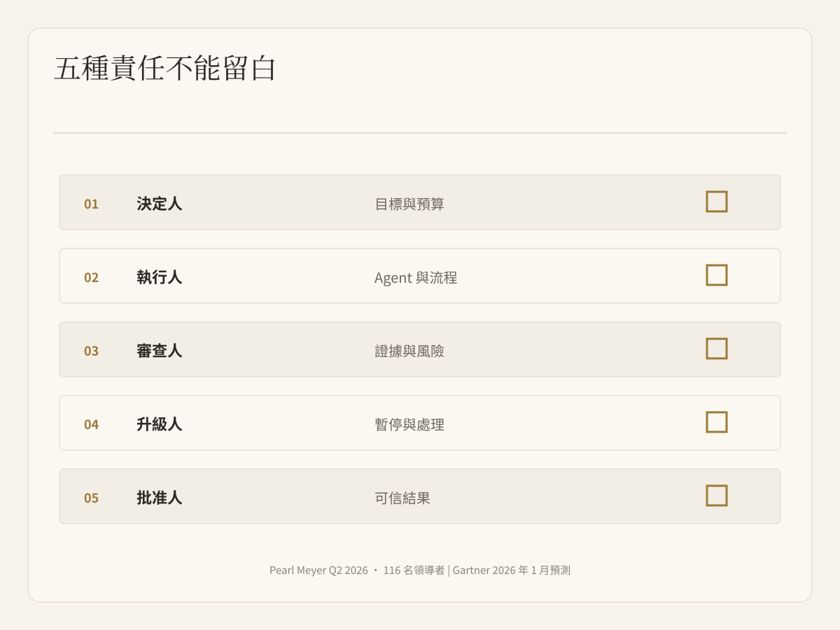Select the 審查人 role label
The image size is (840, 630).
tap(160, 351)
